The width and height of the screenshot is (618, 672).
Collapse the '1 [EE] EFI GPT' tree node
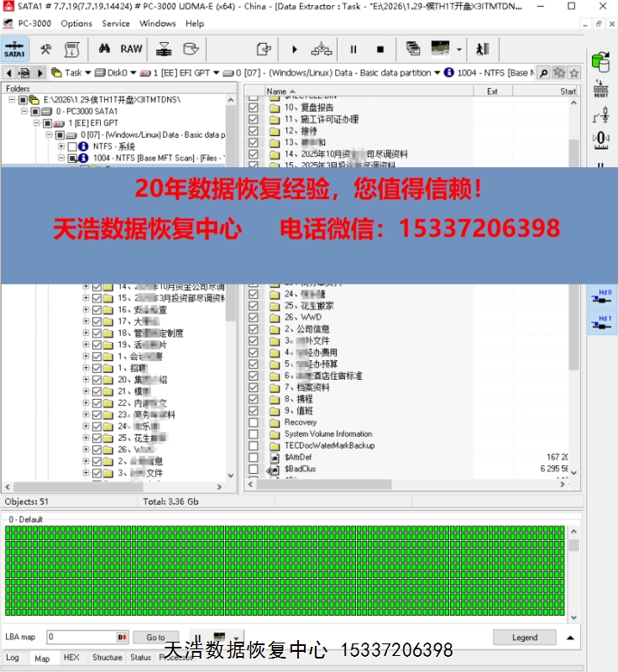(x=36, y=123)
